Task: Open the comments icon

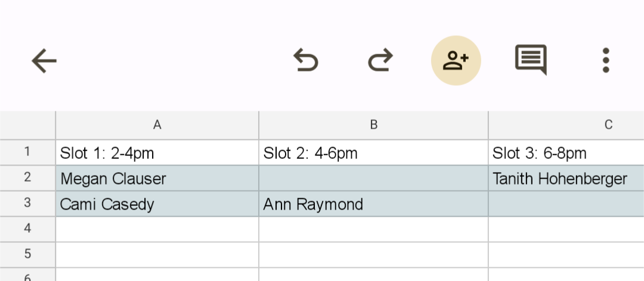Action: [530, 60]
